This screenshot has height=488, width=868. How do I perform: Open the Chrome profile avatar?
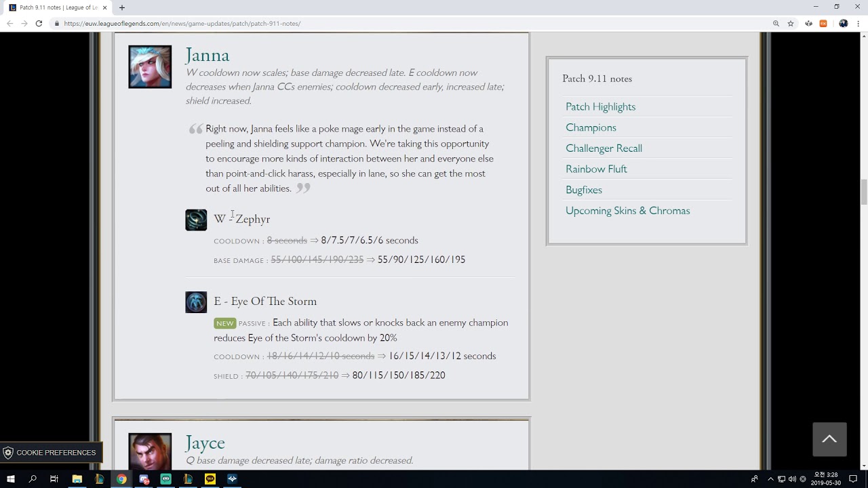(x=843, y=23)
